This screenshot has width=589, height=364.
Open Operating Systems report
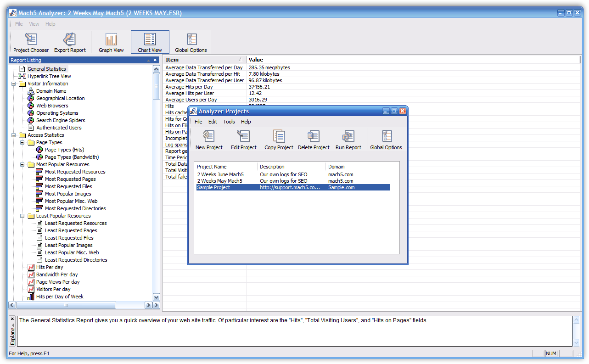click(x=57, y=113)
